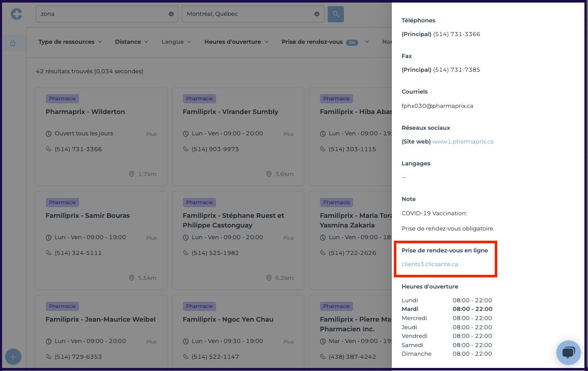Image resolution: width=588 pixels, height=371 pixels.
Task: Visit www1.pharmaprix.ca website link
Action: [463, 141]
